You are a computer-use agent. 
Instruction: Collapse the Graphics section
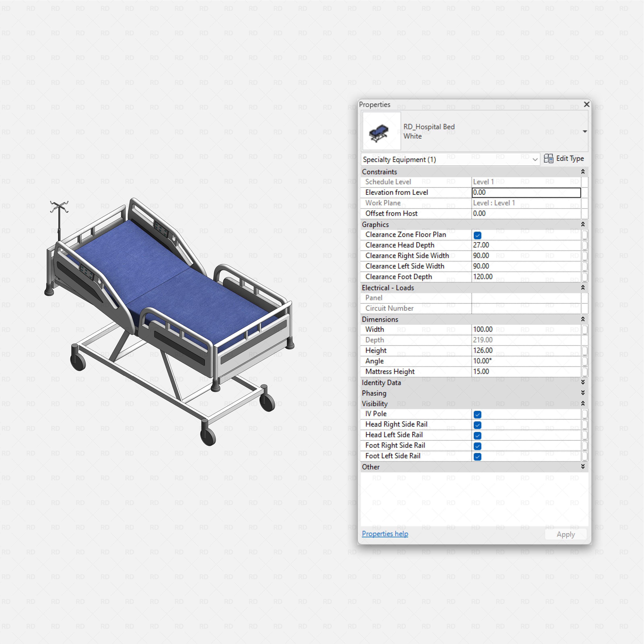pyautogui.click(x=583, y=224)
